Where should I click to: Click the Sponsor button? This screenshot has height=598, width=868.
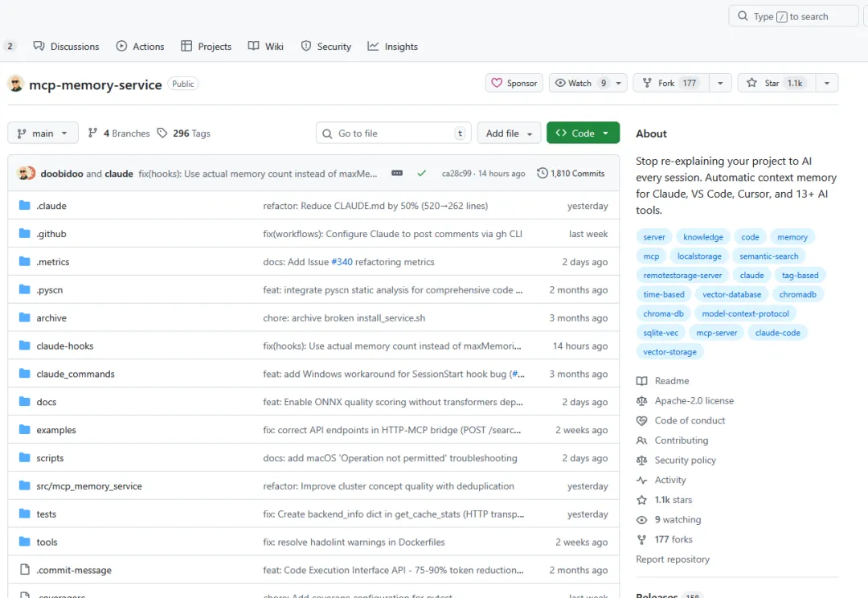pos(514,83)
